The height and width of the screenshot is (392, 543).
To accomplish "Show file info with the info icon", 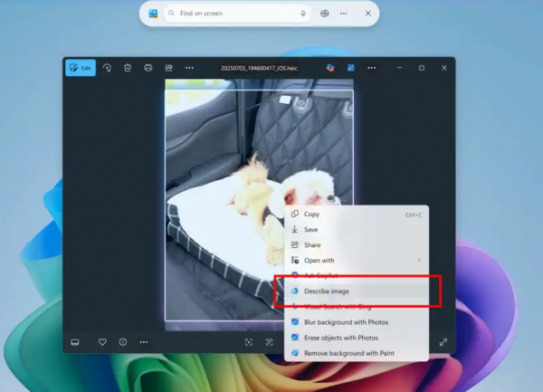I will (123, 342).
